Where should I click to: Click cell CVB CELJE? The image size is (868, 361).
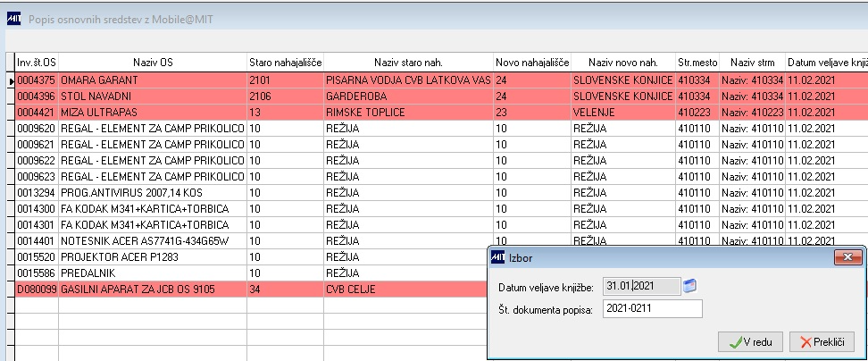(405, 289)
